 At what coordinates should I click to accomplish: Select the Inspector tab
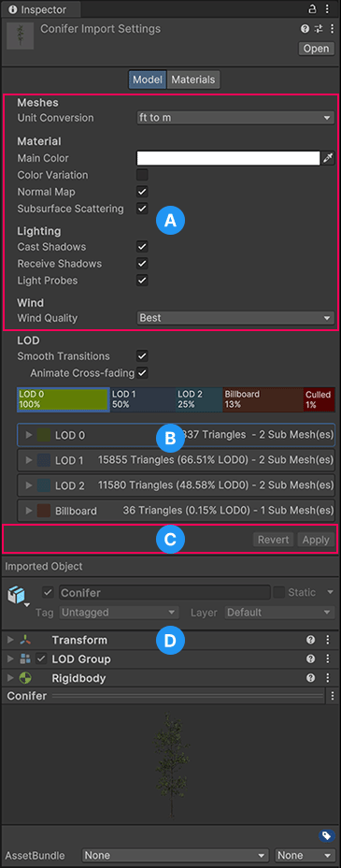pos(41,9)
